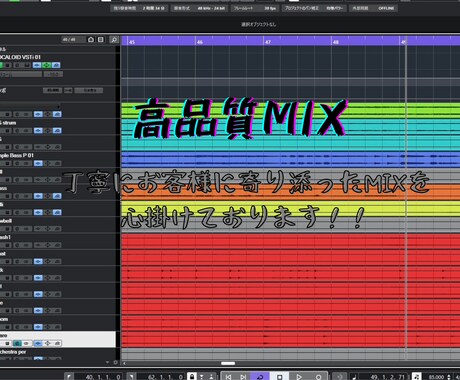The width and height of the screenshot is (460, 380).
Task: Open the small dropdown arrow beside the gear
Action: [x=107, y=362]
